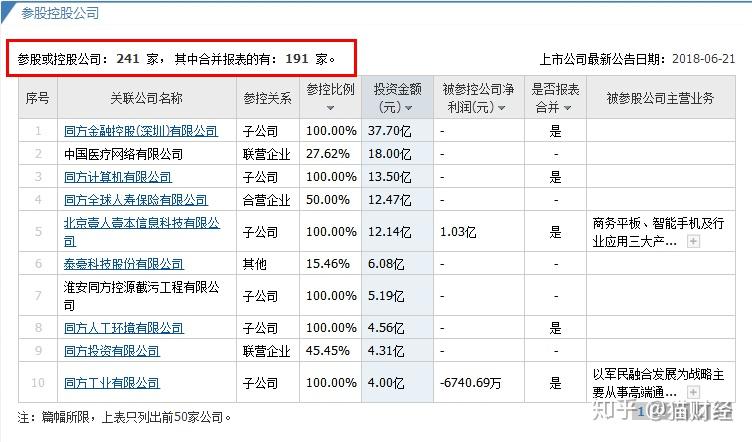Screen dimensions: 752x442
Task: Select holding ratio 27.62%
Action: click(328, 154)
